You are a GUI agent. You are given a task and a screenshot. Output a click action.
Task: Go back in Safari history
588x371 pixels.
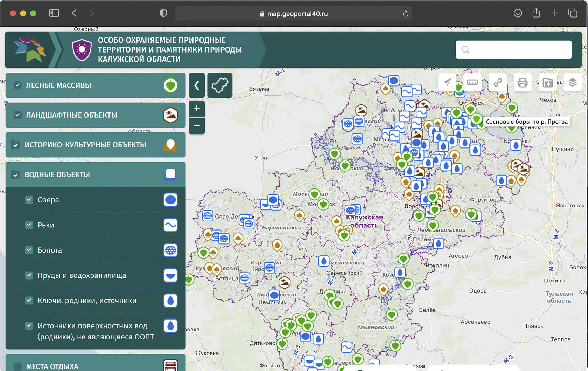[74, 13]
